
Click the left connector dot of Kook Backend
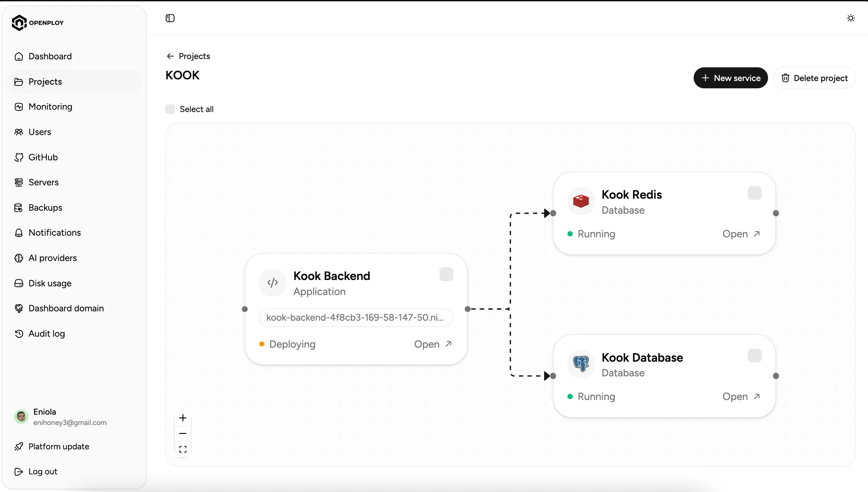tap(245, 309)
